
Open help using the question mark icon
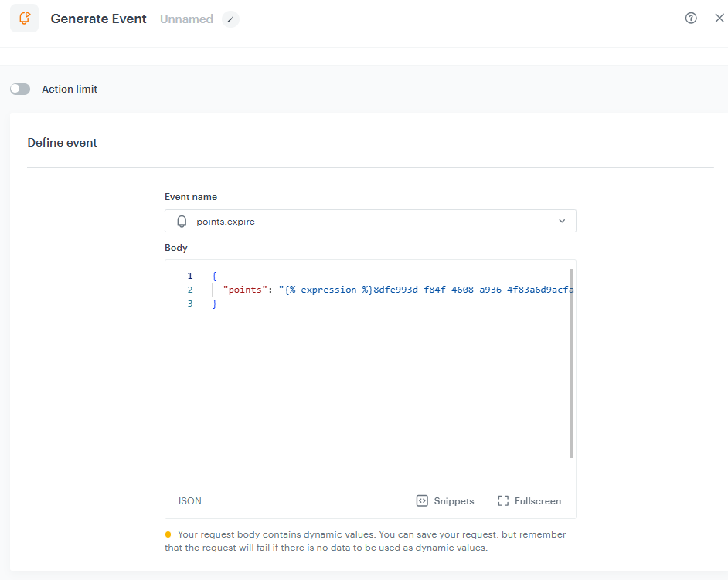(691, 18)
